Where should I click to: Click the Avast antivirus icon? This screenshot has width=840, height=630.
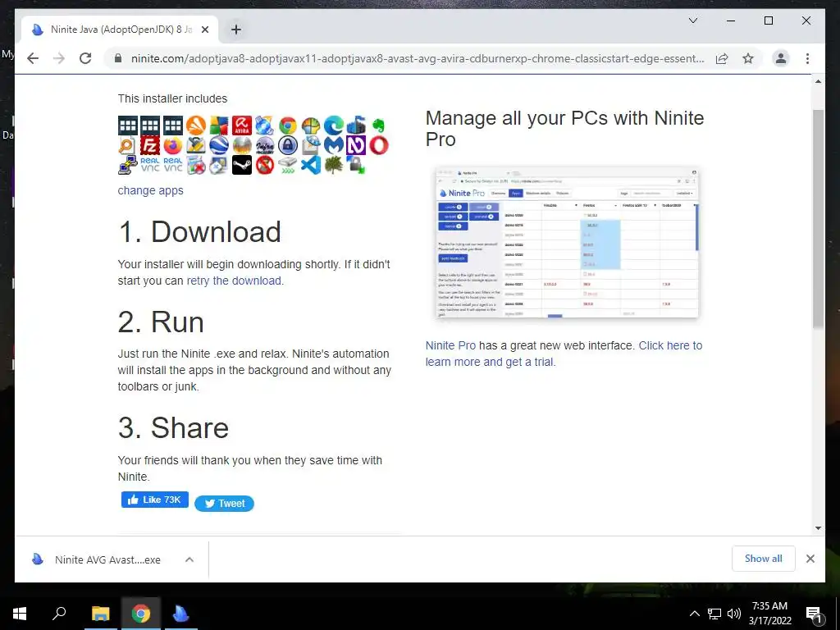[195, 126]
